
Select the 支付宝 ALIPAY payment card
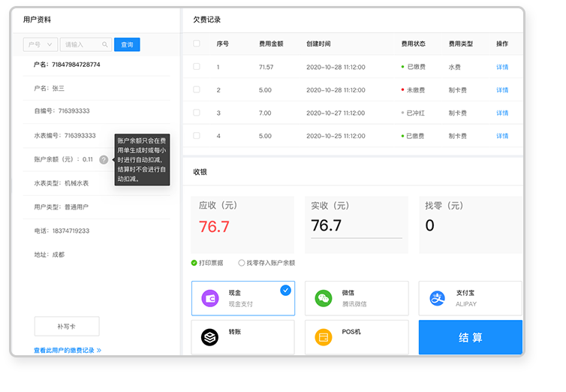[x=471, y=298]
